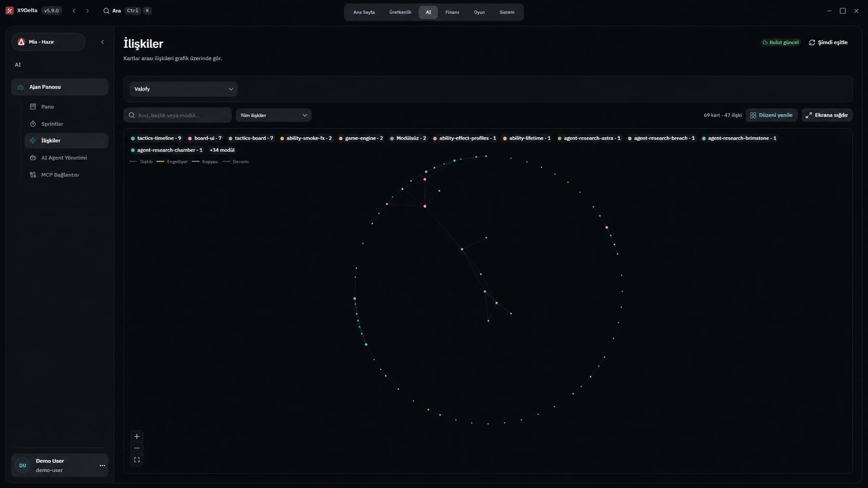Open the Mia - Hazır assistant selector

tap(48, 42)
